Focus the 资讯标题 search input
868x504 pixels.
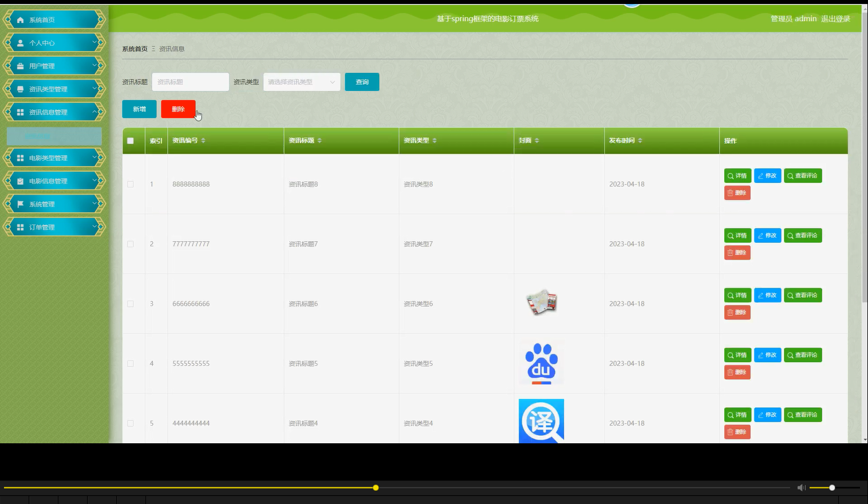(x=190, y=82)
